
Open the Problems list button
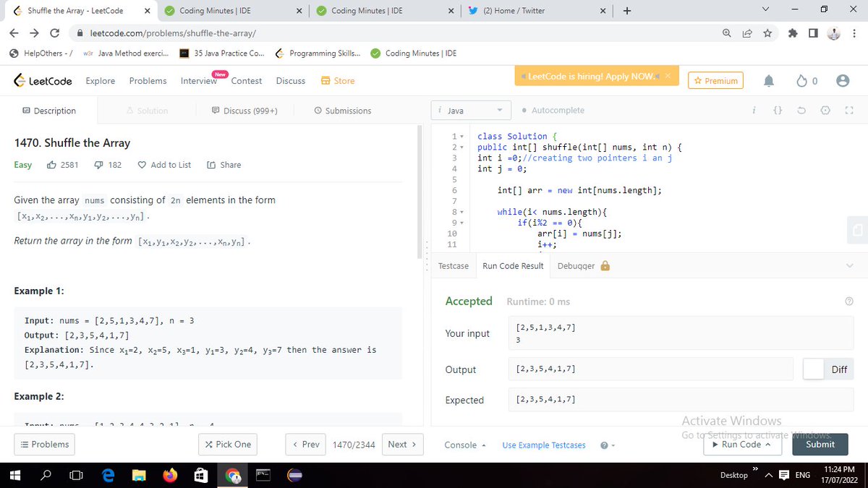pos(45,445)
